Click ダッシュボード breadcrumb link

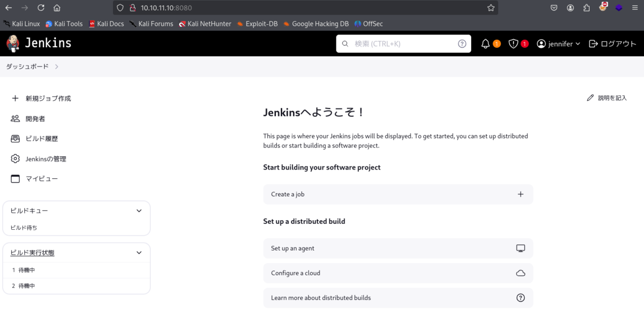pos(27,67)
